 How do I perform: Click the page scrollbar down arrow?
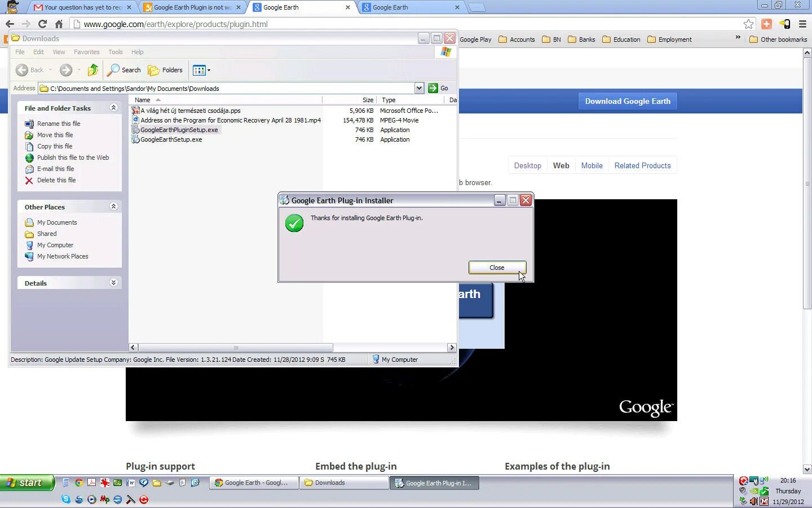(x=807, y=469)
